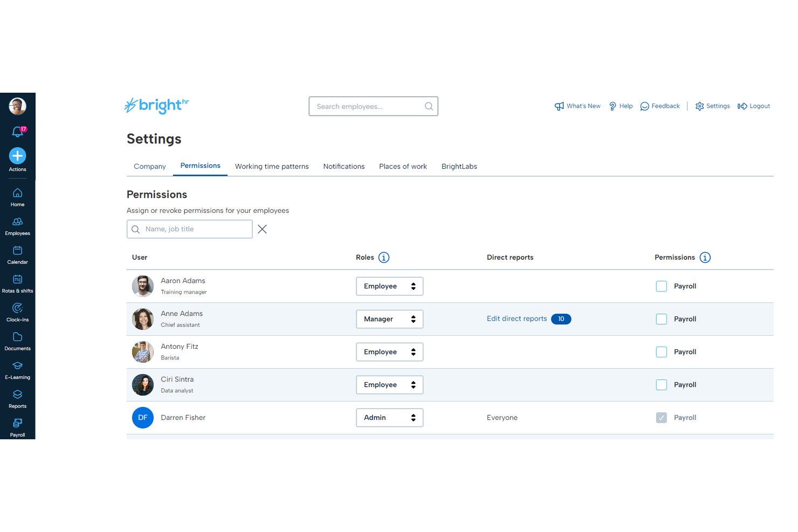Open E-Learning in sidebar
Screen dimensions: 798x532
pyautogui.click(x=17, y=370)
